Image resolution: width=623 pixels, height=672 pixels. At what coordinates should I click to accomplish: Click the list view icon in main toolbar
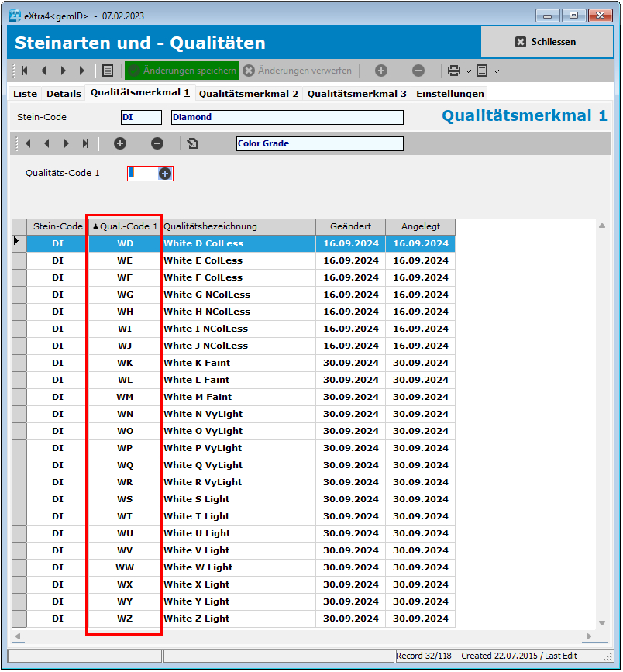click(x=108, y=71)
